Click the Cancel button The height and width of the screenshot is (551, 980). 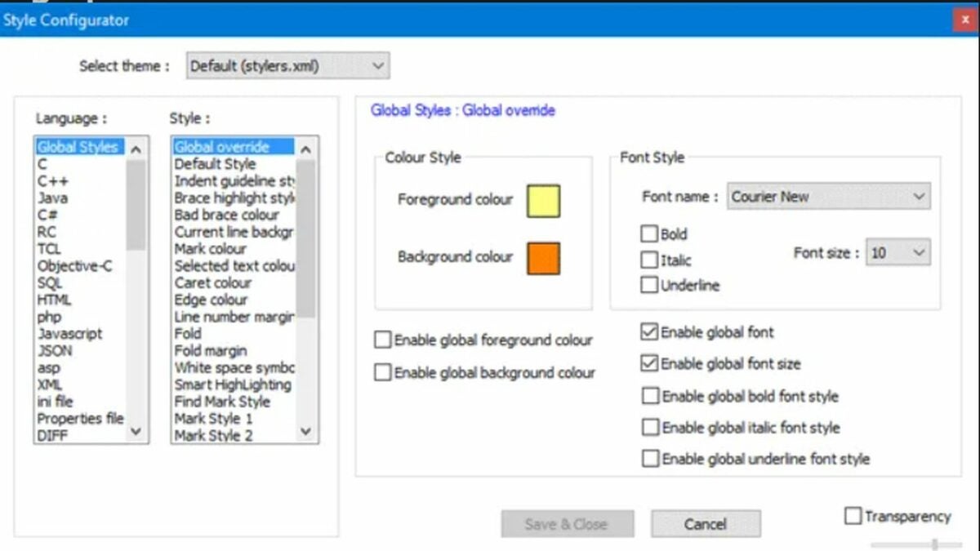(706, 523)
